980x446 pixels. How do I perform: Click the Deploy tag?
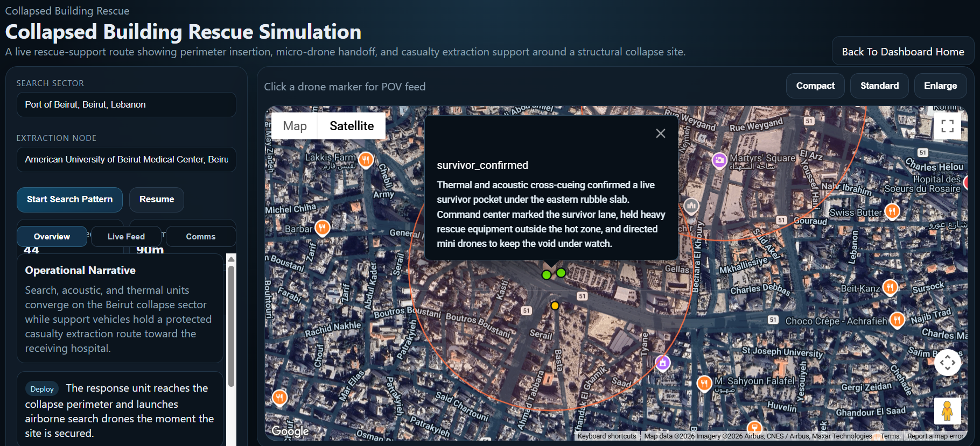coord(42,389)
